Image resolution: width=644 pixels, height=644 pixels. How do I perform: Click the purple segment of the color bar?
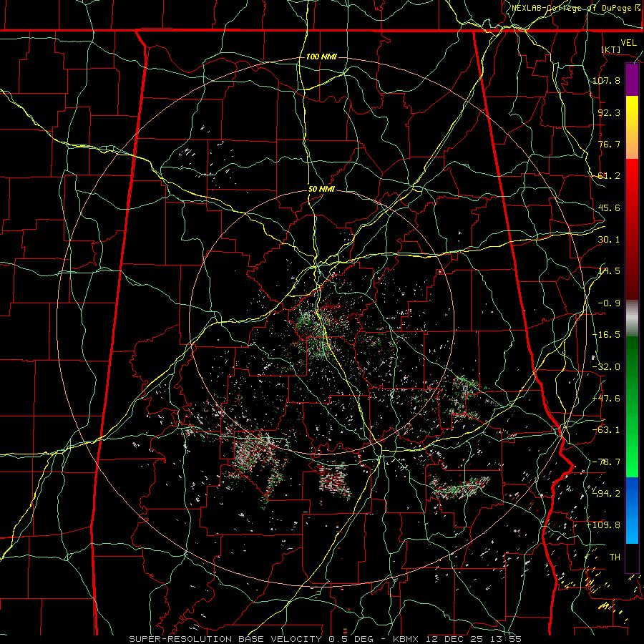[632, 79]
